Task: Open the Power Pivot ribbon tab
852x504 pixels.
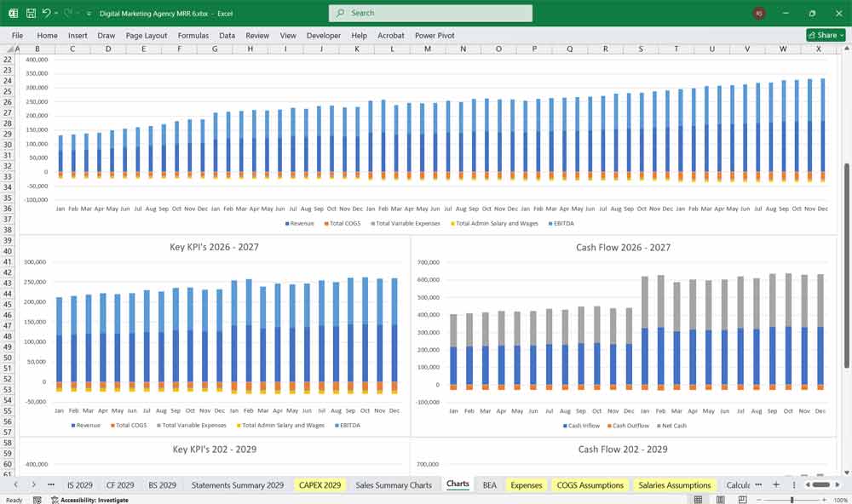Action: [x=435, y=36]
